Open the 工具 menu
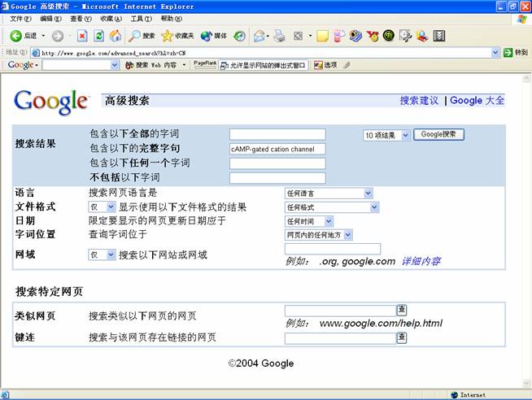 click(142, 19)
